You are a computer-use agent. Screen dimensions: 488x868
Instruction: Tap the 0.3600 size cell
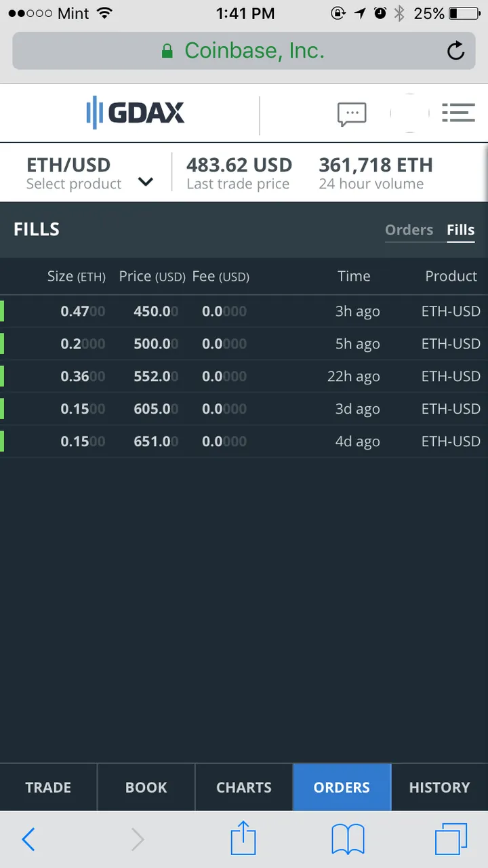tap(83, 376)
